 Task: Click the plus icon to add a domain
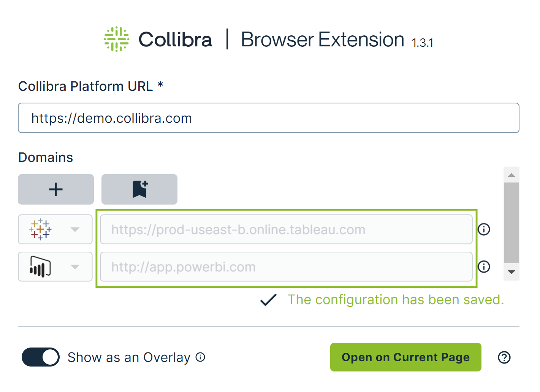[55, 189]
